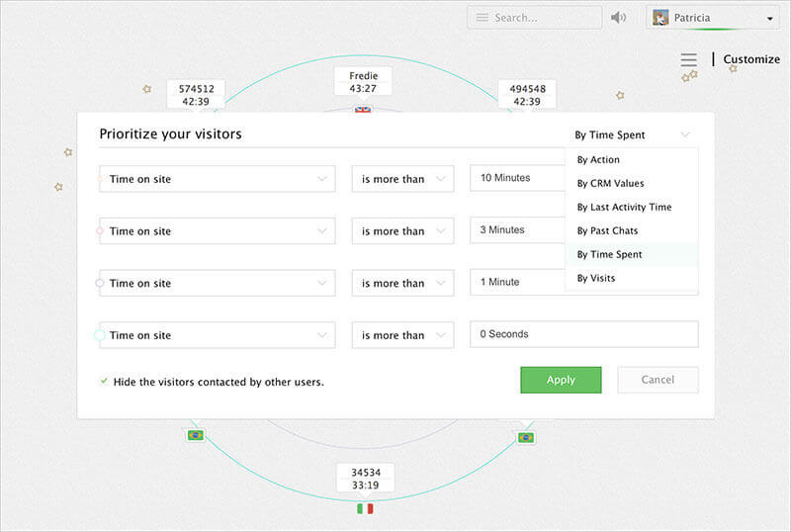Image resolution: width=791 pixels, height=532 pixels.
Task: Click the lower-left Brazil flag
Action: [195, 434]
